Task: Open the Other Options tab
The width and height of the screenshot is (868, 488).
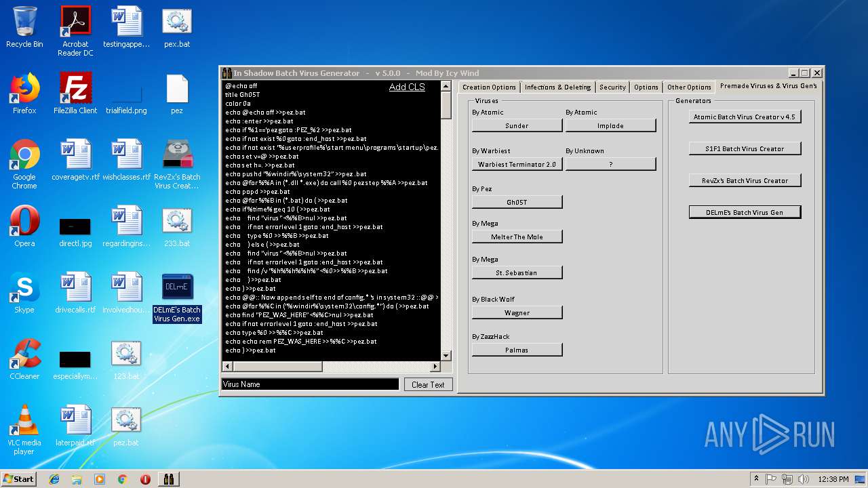Action: coord(689,87)
